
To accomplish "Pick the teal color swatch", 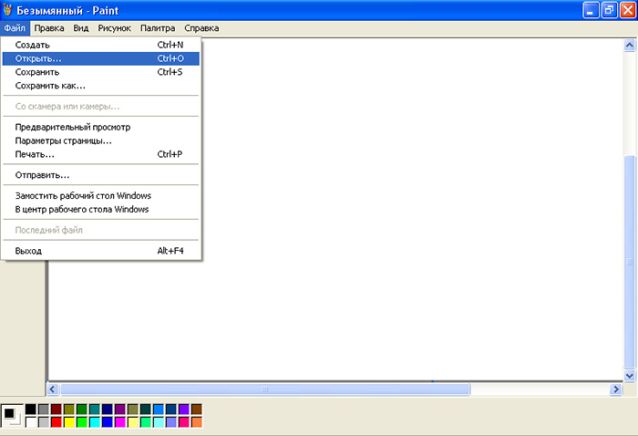I will coord(94,409).
